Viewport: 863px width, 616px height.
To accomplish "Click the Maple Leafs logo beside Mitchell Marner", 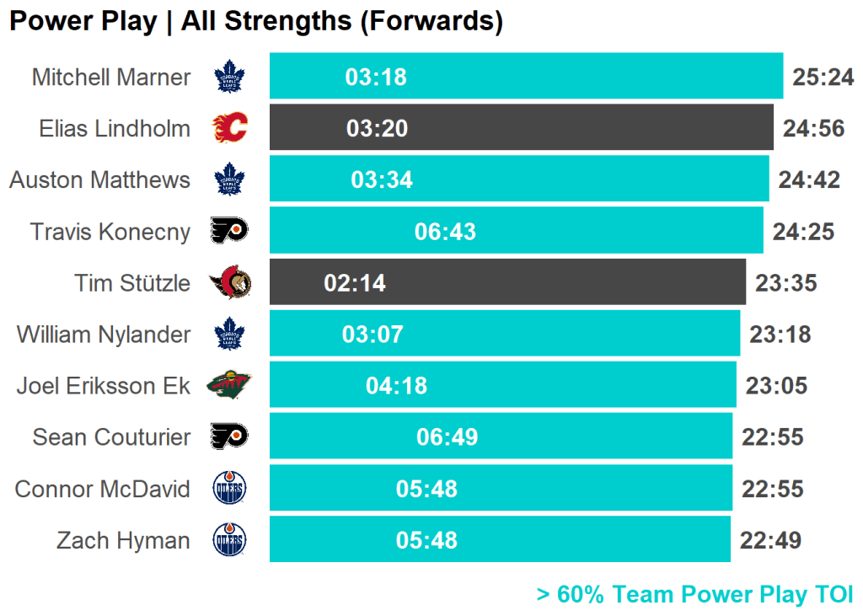I will (229, 77).
